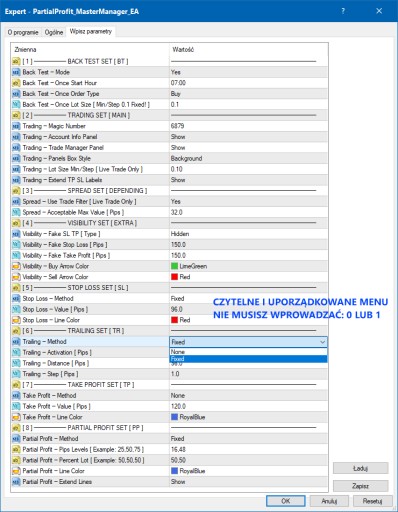Image resolution: width=398 pixels, height=512 pixels.
Task: Confirm settings with the OK button
Action: pyautogui.click(x=286, y=501)
